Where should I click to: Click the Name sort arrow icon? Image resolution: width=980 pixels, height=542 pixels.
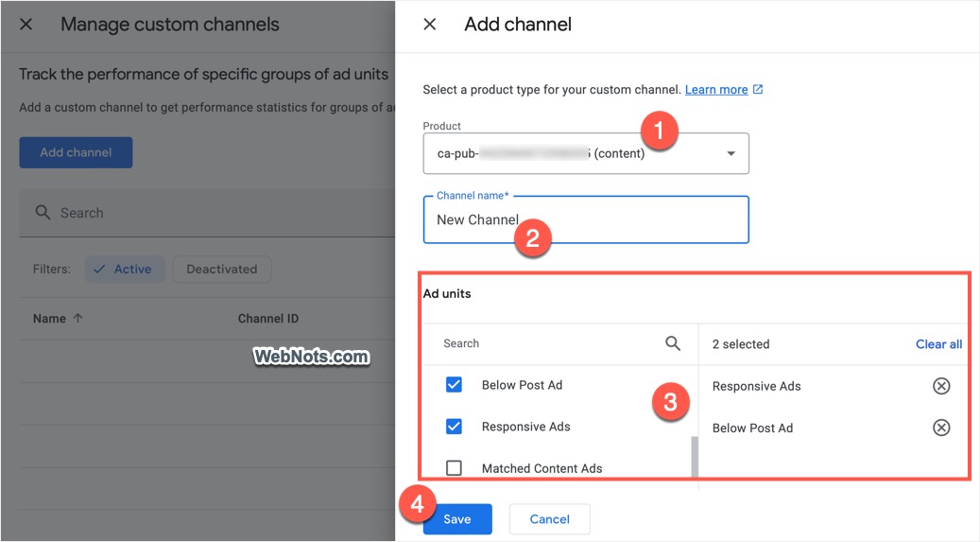point(77,318)
